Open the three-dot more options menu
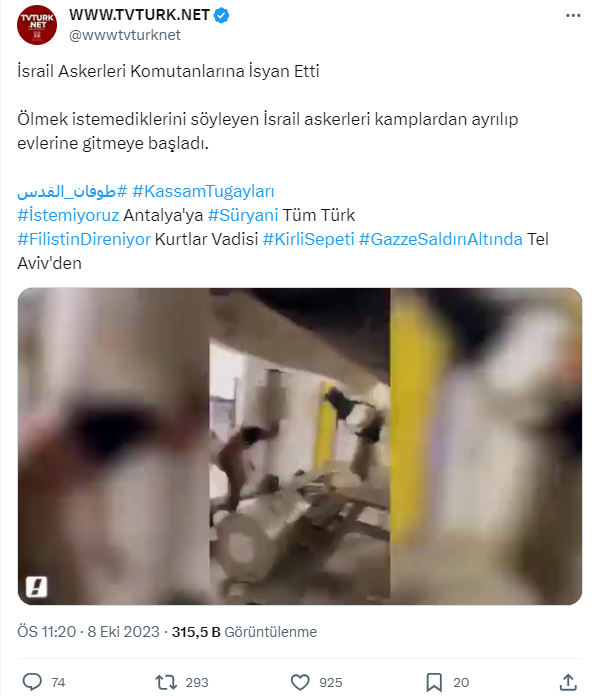595x696 pixels. pyautogui.click(x=573, y=16)
